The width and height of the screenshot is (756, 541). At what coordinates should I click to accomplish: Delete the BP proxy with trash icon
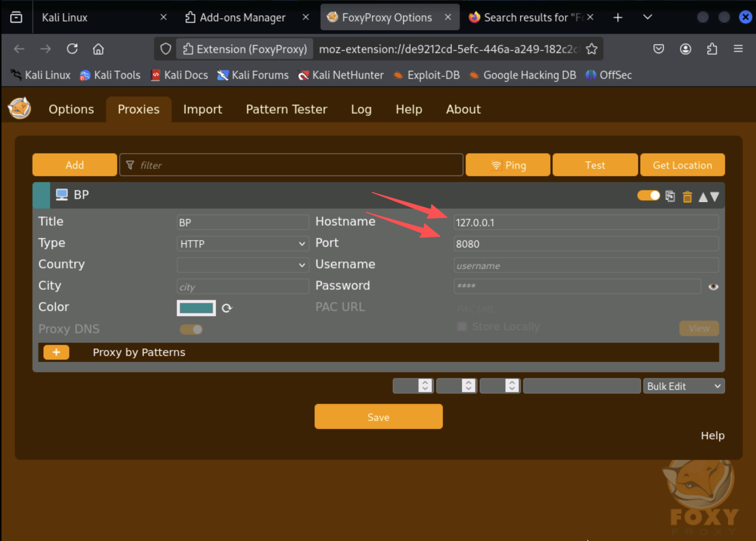(687, 197)
